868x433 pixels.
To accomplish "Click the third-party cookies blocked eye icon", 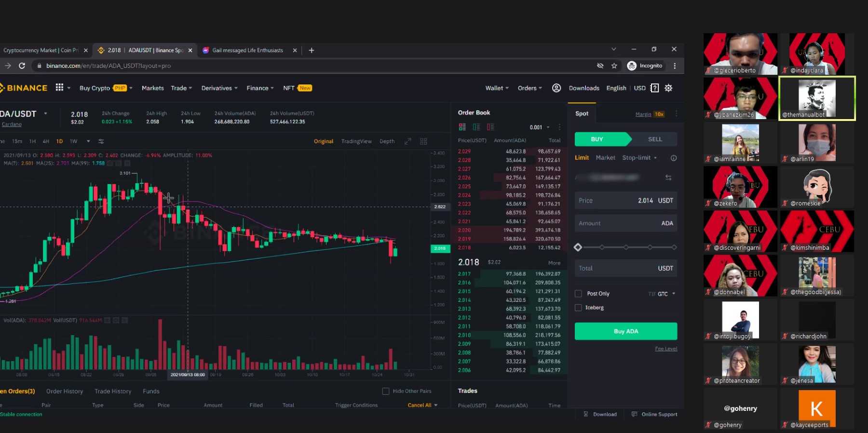I will pyautogui.click(x=600, y=66).
